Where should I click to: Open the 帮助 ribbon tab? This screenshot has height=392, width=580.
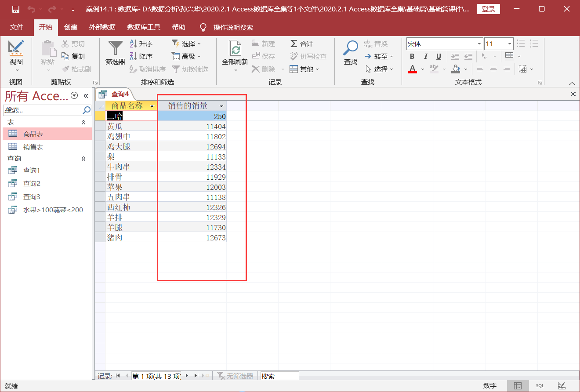click(x=179, y=27)
